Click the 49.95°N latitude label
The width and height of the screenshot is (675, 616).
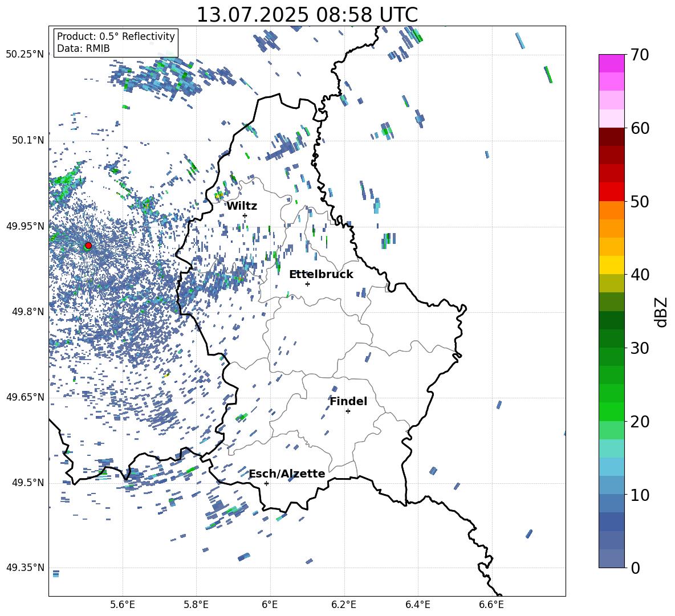coord(25,226)
